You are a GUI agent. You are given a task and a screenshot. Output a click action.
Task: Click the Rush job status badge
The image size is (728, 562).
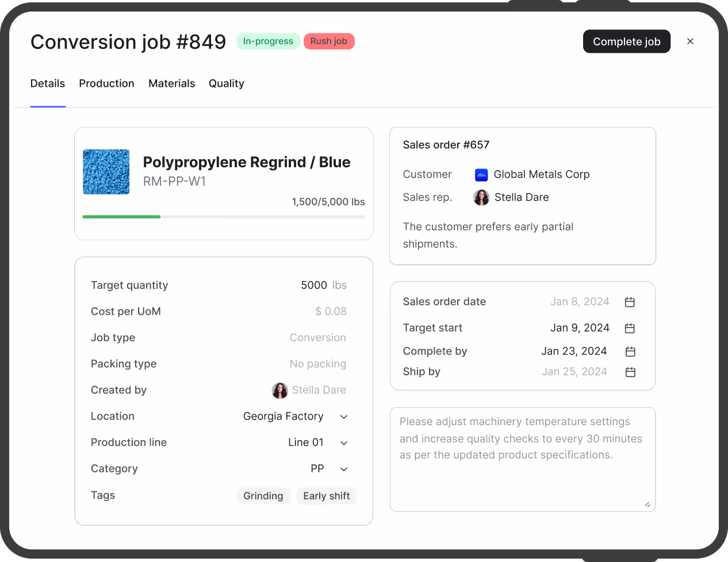tap(329, 41)
